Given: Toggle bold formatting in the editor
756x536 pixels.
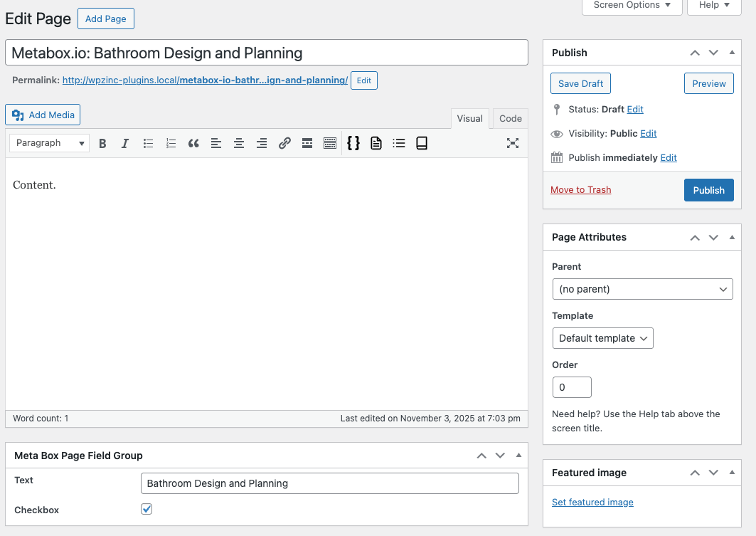Looking at the screenshot, I should [102, 143].
